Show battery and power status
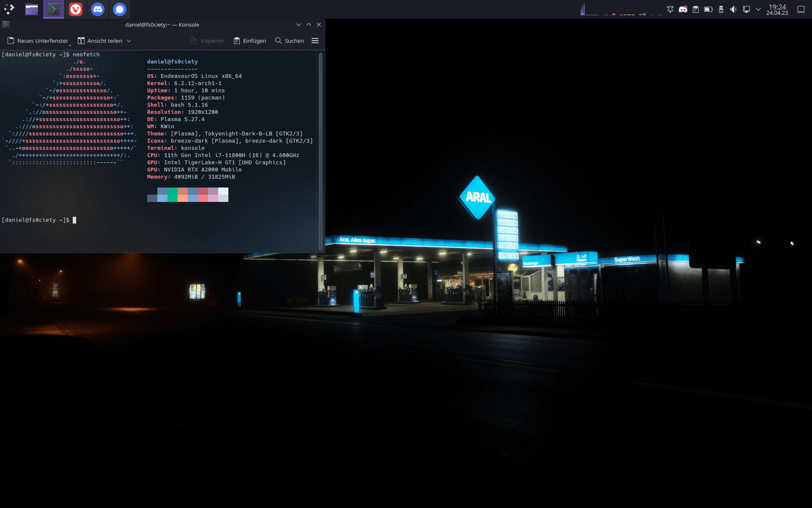 tap(708, 9)
